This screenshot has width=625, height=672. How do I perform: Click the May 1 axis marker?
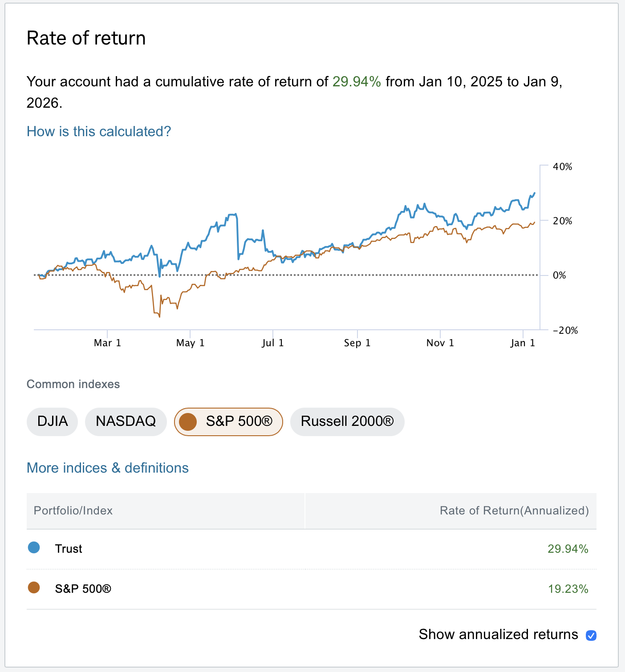(190, 343)
